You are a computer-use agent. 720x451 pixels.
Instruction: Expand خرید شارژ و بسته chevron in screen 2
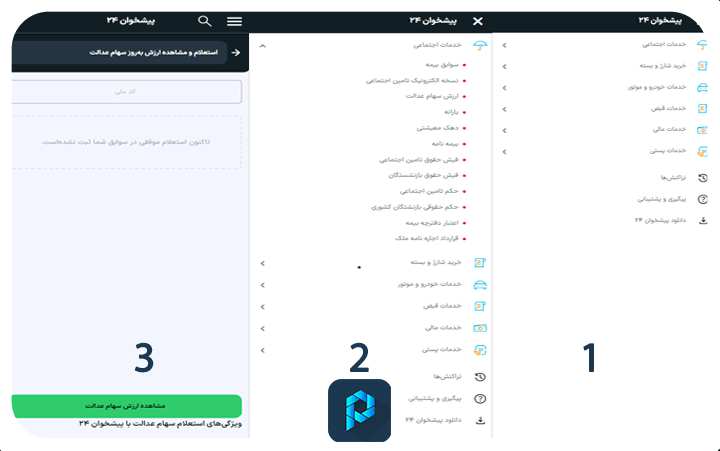(x=262, y=263)
